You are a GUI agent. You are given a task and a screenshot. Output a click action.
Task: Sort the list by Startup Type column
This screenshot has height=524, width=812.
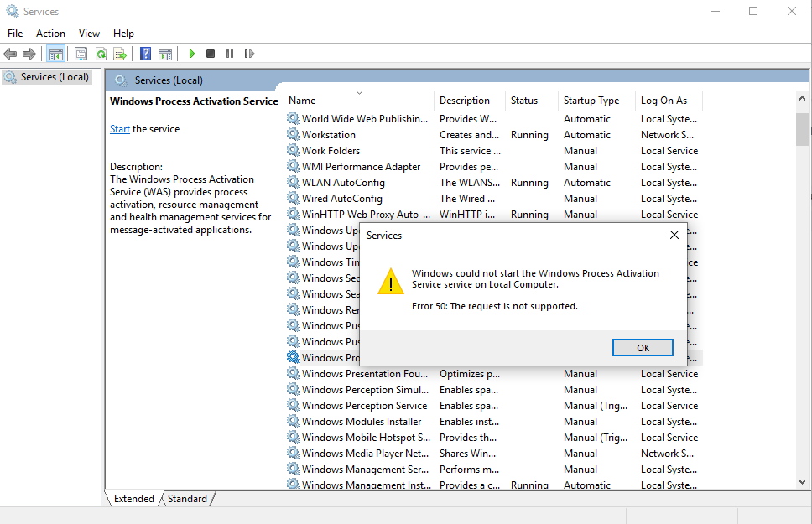tap(591, 101)
